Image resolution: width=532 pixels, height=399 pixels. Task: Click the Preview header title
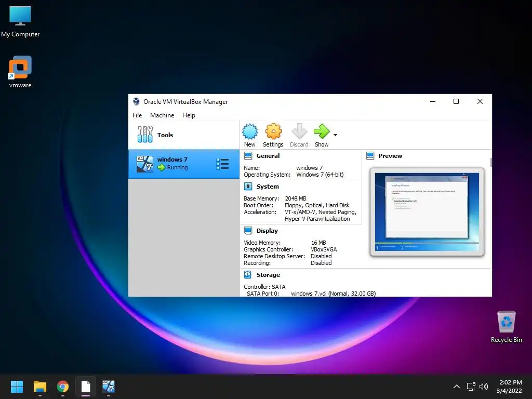click(390, 156)
